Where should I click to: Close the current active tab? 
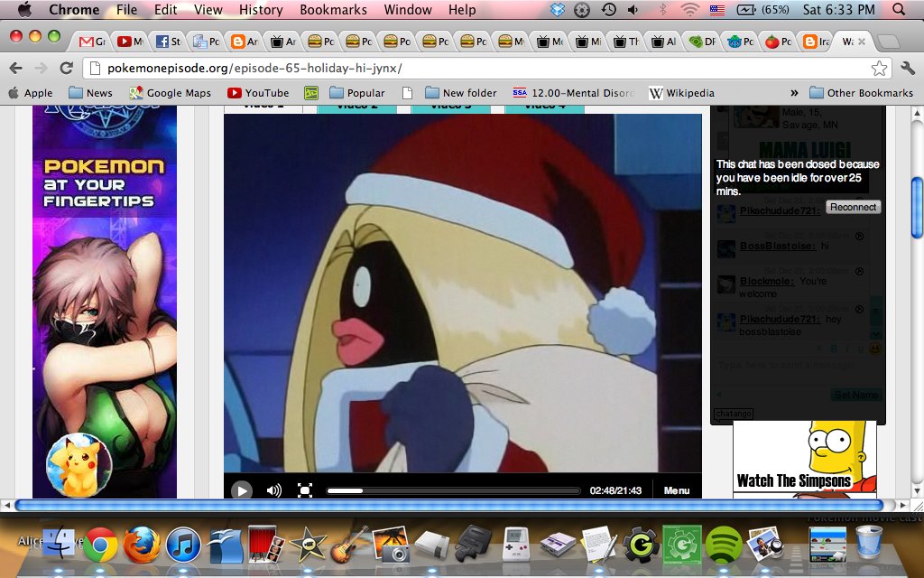[862, 42]
